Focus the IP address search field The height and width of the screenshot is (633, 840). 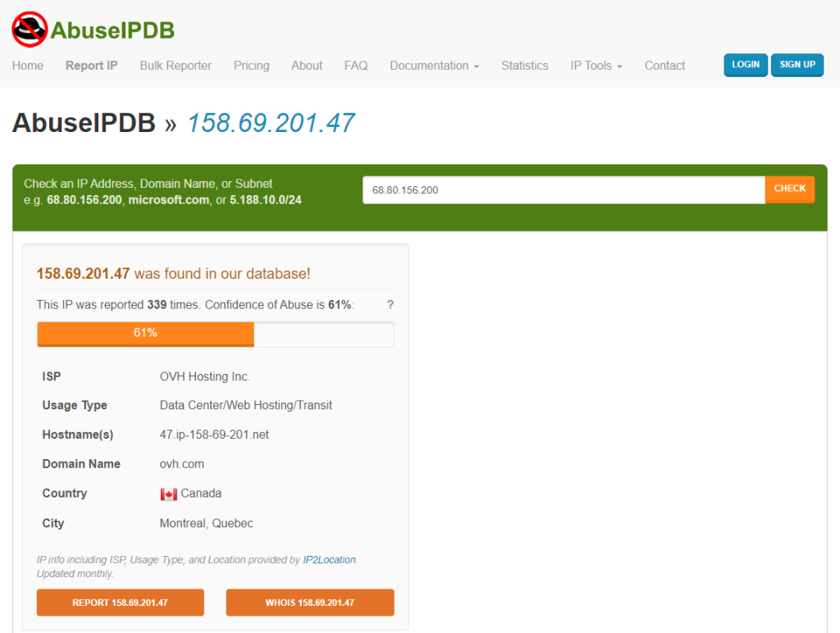tap(564, 190)
